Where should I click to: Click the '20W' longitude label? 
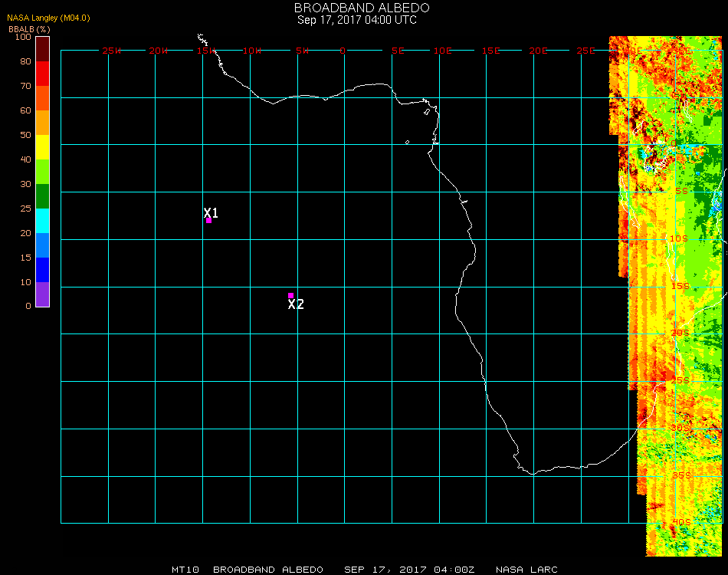[159, 51]
